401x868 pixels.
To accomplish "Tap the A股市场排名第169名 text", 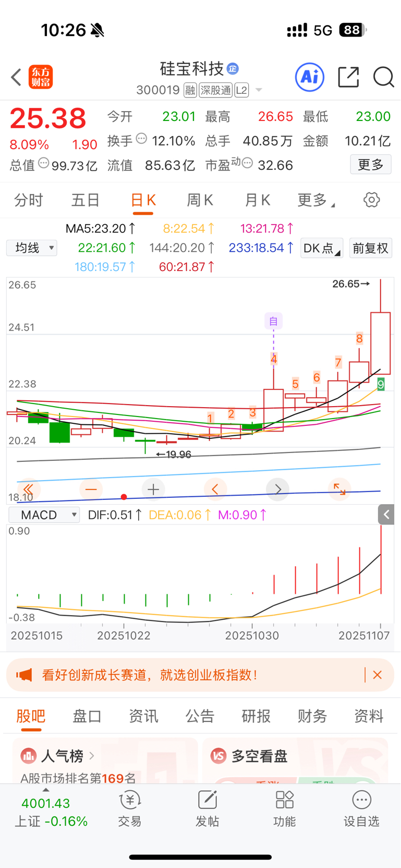I will pyautogui.click(x=78, y=778).
